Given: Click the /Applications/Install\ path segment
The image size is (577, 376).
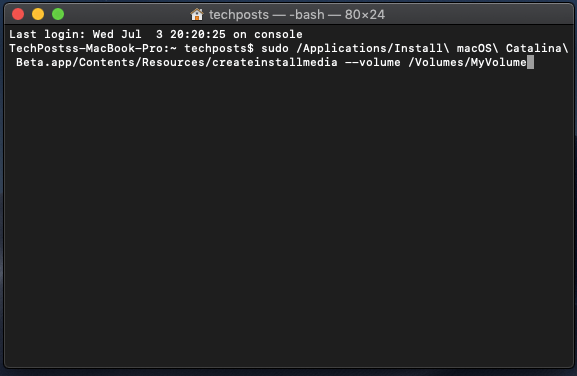Looking at the screenshot, I should [x=373, y=48].
